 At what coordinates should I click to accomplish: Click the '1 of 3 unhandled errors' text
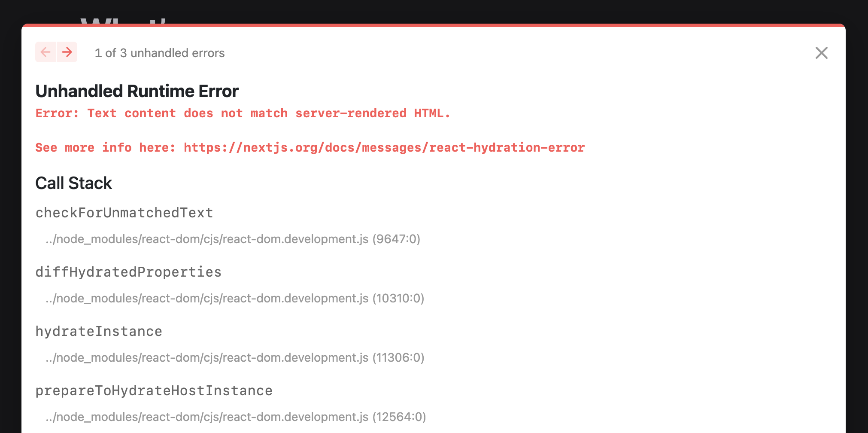pyautogui.click(x=160, y=53)
